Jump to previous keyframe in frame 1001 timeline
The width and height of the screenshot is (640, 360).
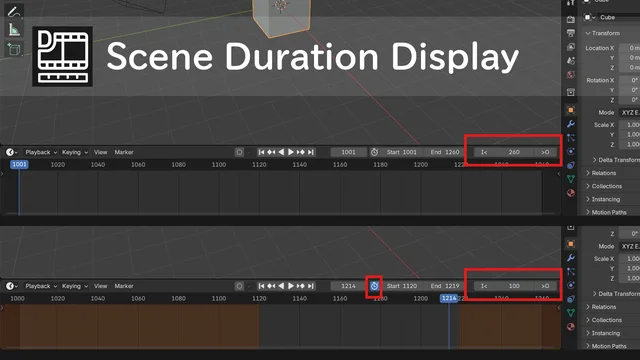click(271, 152)
